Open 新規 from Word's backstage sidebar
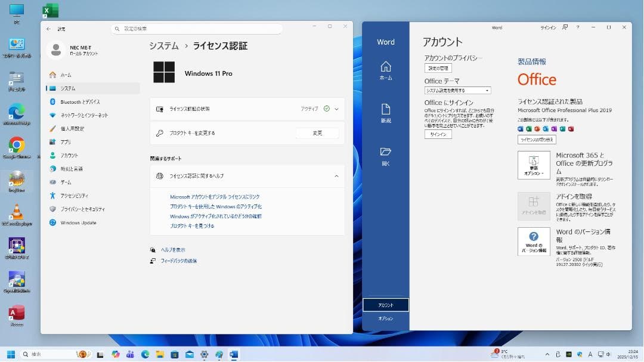This screenshot has width=644, height=362. click(x=385, y=113)
